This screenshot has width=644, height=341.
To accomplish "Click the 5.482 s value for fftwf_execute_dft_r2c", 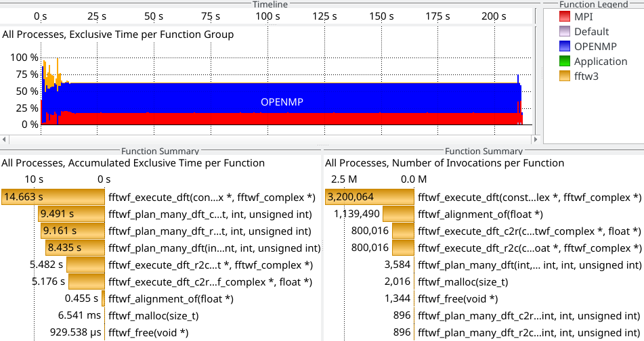I will click(47, 265).
